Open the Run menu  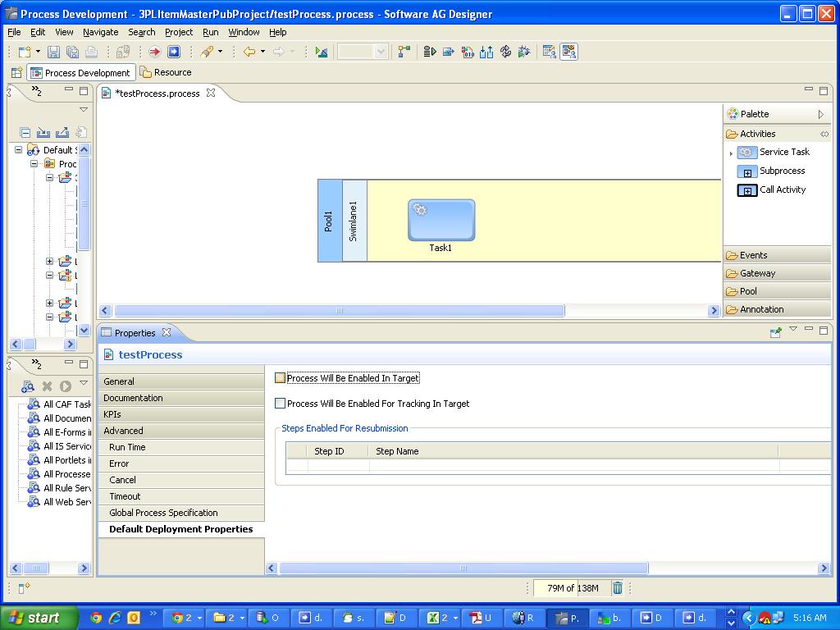[211, 32]
